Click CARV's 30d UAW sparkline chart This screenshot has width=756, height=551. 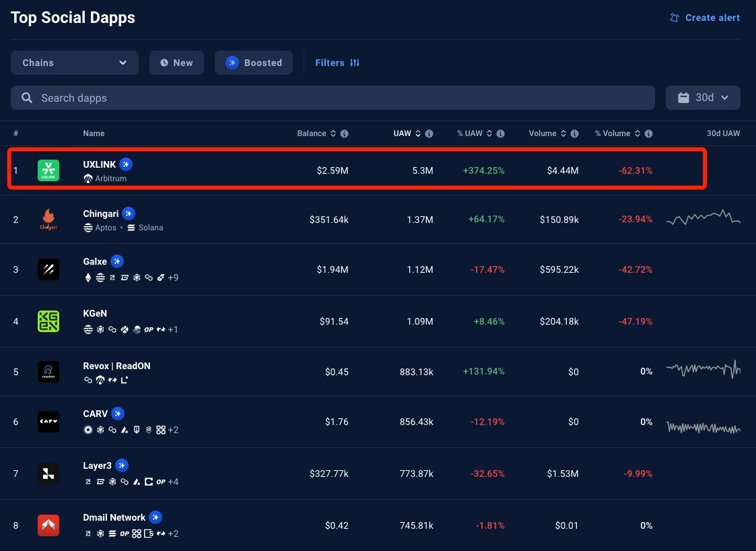(x=703, y=428)
